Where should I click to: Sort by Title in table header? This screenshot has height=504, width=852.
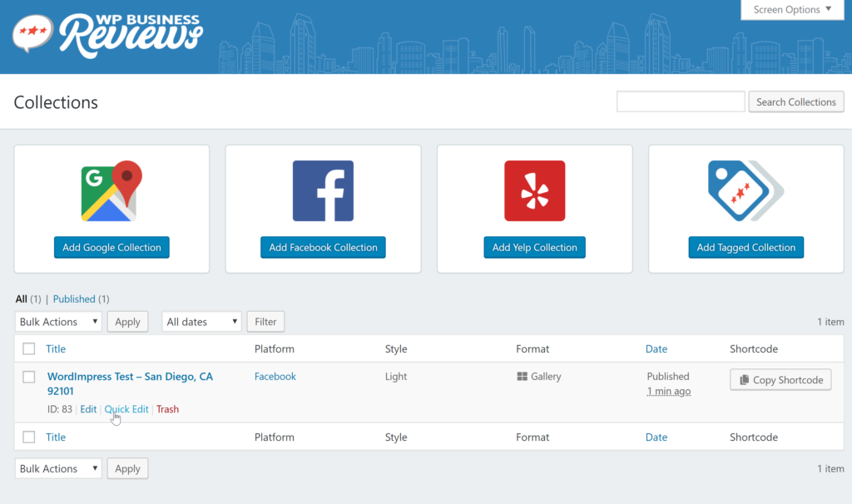(56, 348)
